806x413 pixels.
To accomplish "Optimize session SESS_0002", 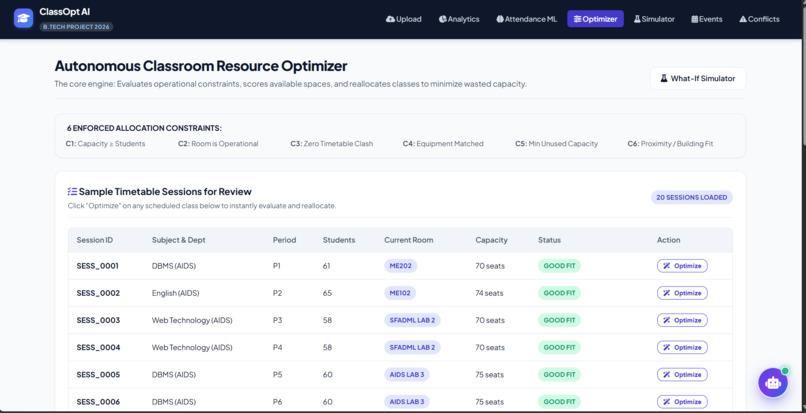I will 682,293.
